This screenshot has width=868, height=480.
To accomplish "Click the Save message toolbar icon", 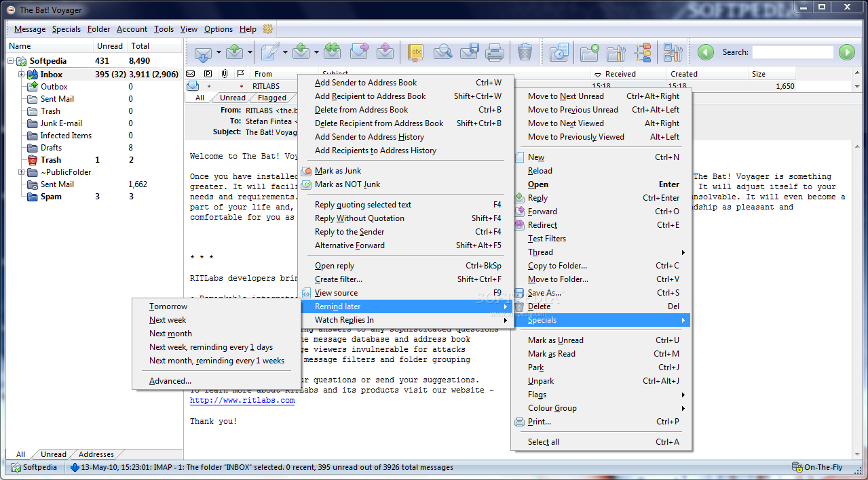I will pyautogui.click(x=469, y=52).
